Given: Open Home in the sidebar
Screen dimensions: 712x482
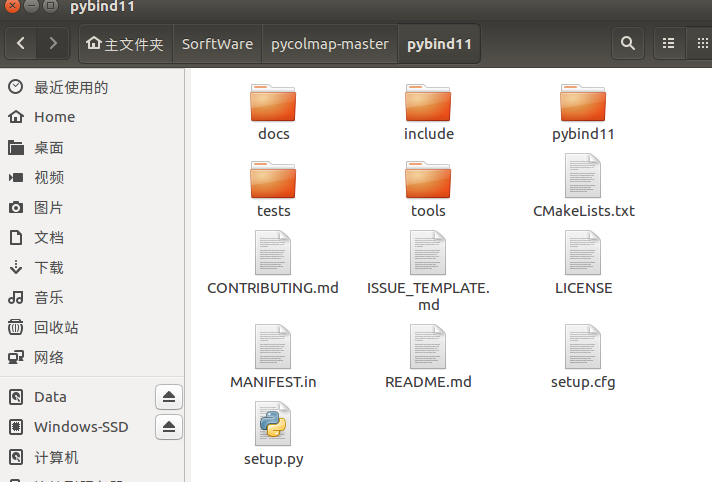Looking at the screenshot, I should click(54, 117).
